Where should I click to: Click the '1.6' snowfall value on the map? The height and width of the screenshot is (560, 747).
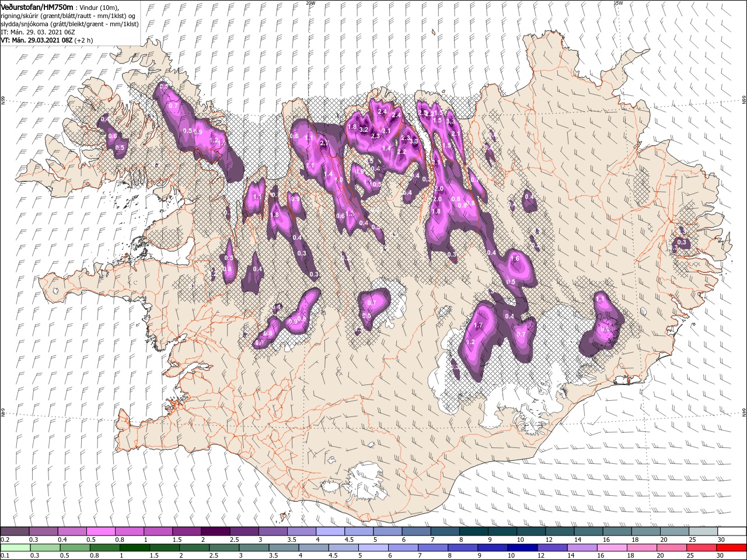coord(515,259)
